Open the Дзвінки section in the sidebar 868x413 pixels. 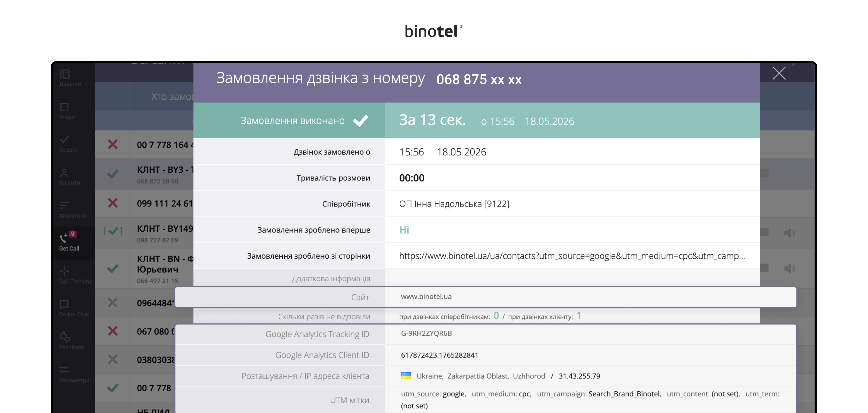70,78
